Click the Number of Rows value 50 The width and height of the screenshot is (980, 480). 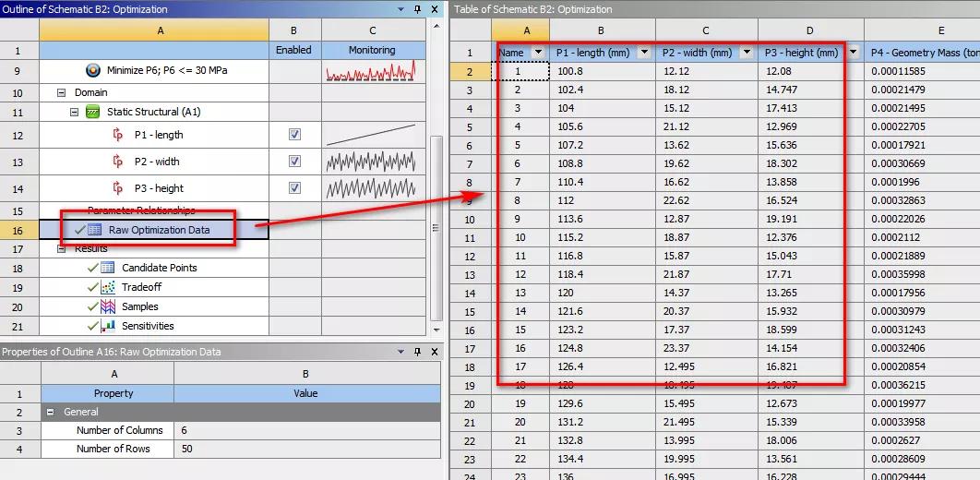(307, 449)
